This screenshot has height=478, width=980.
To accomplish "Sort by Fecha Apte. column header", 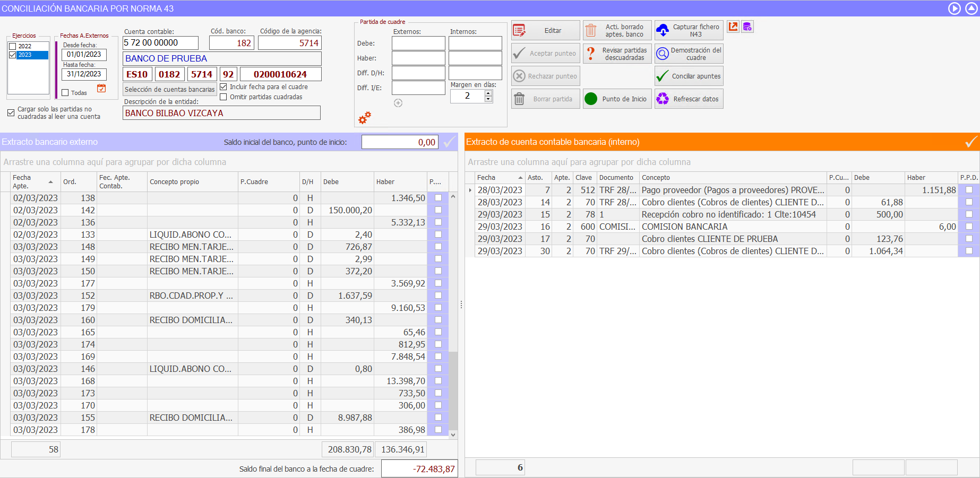I will pyautogui.click(x=32, y=181).
